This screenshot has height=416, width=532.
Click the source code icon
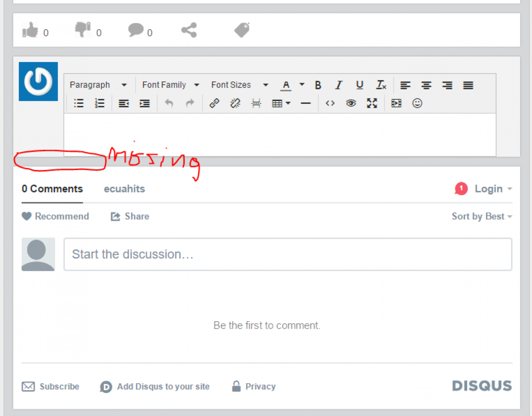(330, 103)
